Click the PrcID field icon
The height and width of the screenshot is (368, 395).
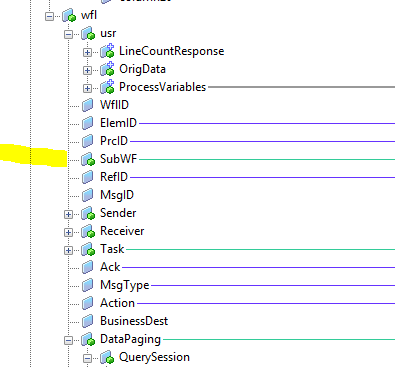click(87, 141)
